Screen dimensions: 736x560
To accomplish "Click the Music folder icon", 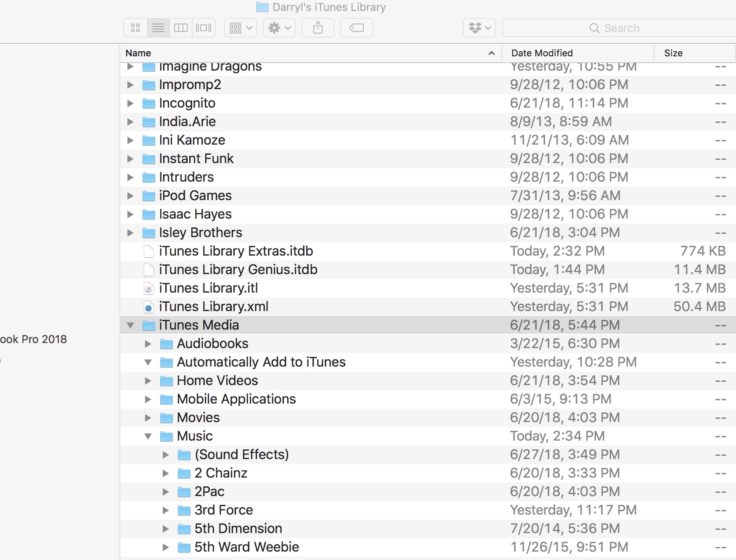I will pos(167,436).
